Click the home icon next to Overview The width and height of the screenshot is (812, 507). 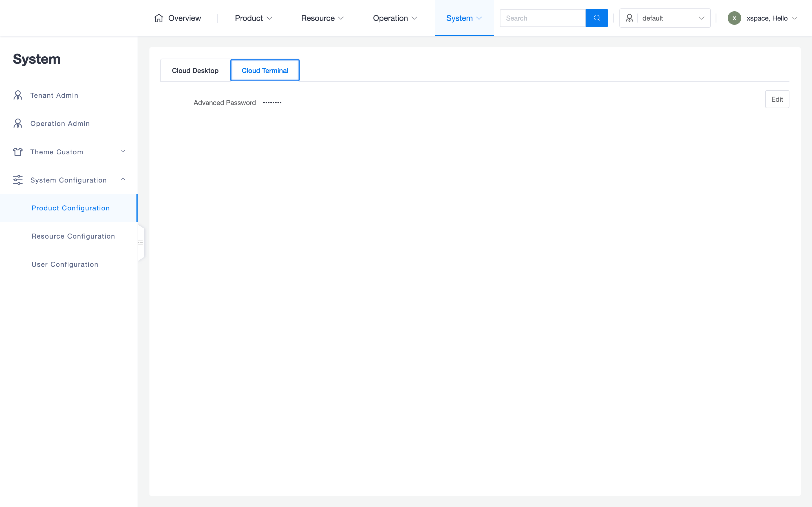click(159, 18)
